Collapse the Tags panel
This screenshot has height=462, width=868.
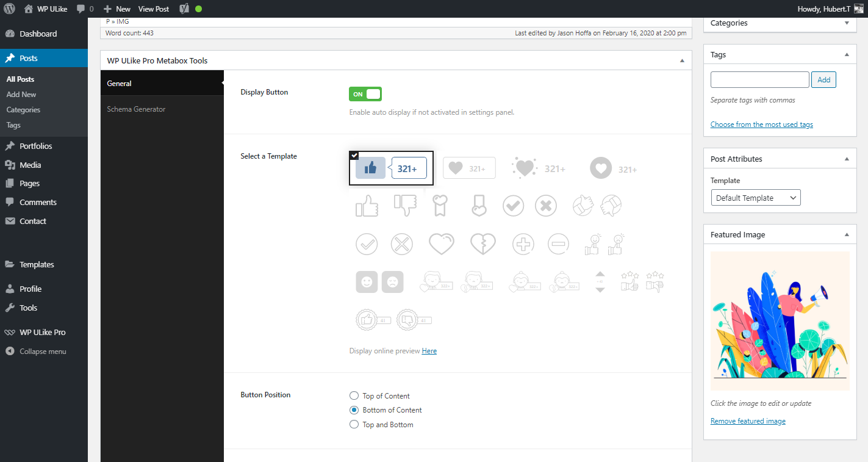(846, 54)
